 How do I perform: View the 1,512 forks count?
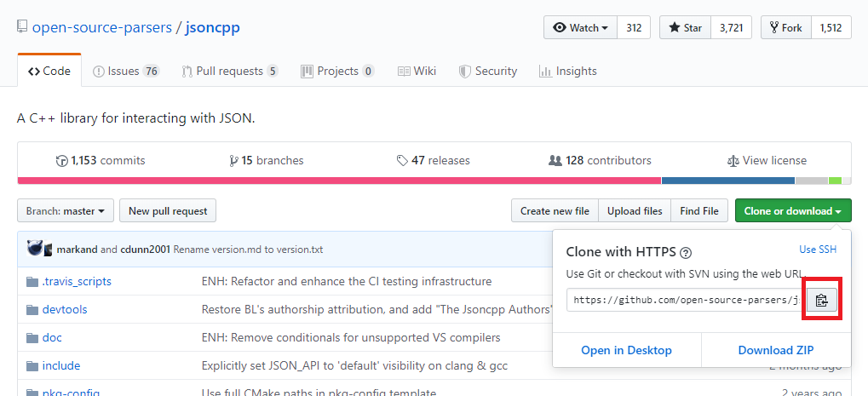pos(831,27)
